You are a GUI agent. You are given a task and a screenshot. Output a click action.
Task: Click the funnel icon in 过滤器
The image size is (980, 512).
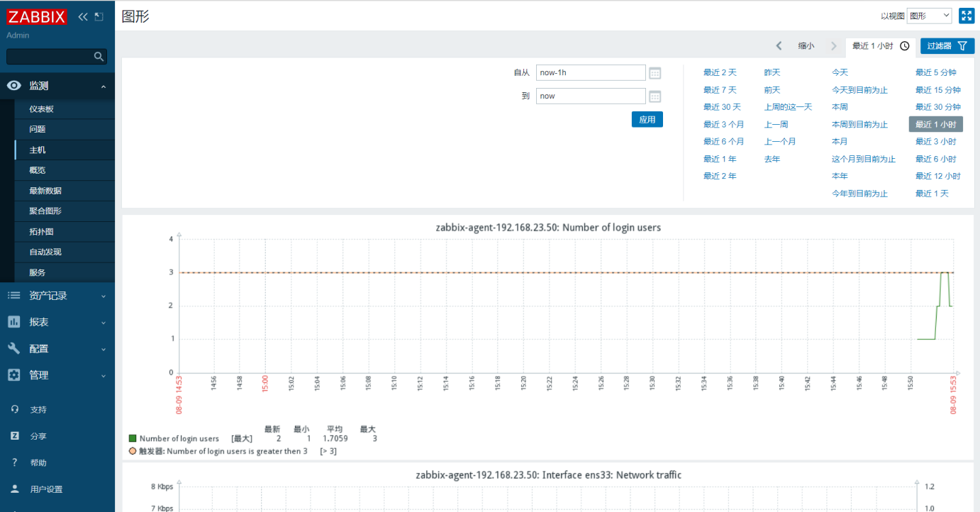point(962,46)
